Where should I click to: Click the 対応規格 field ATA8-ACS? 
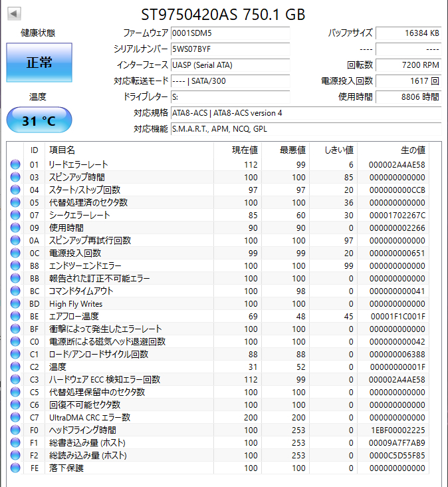click(x=306, y=112)
